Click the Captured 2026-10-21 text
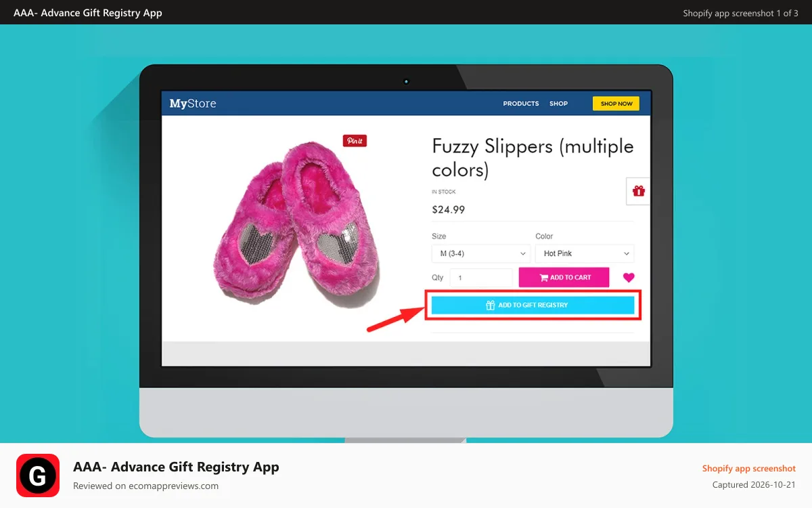Viewport: 812px width, 508px height. point(754,485)
